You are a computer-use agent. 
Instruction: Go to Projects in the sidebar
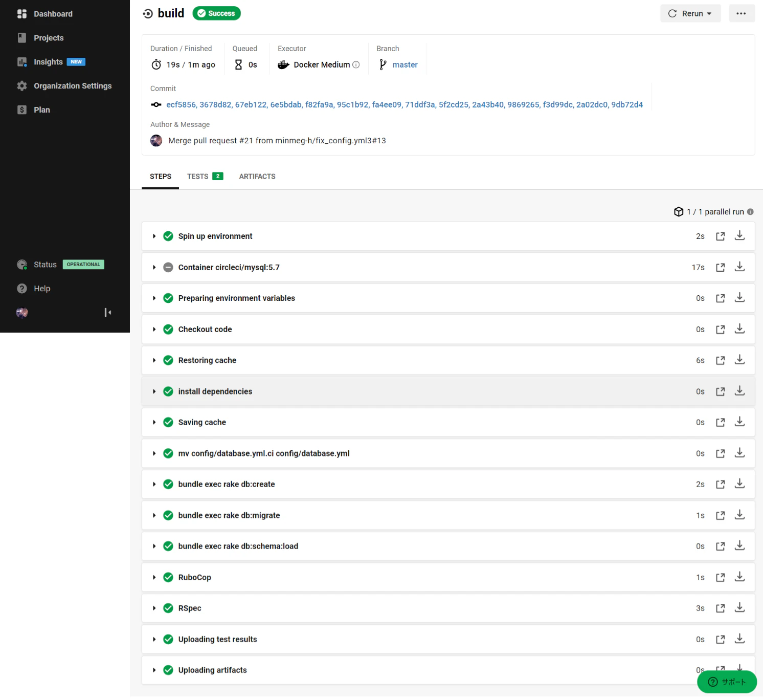click(x=40, y=38)
